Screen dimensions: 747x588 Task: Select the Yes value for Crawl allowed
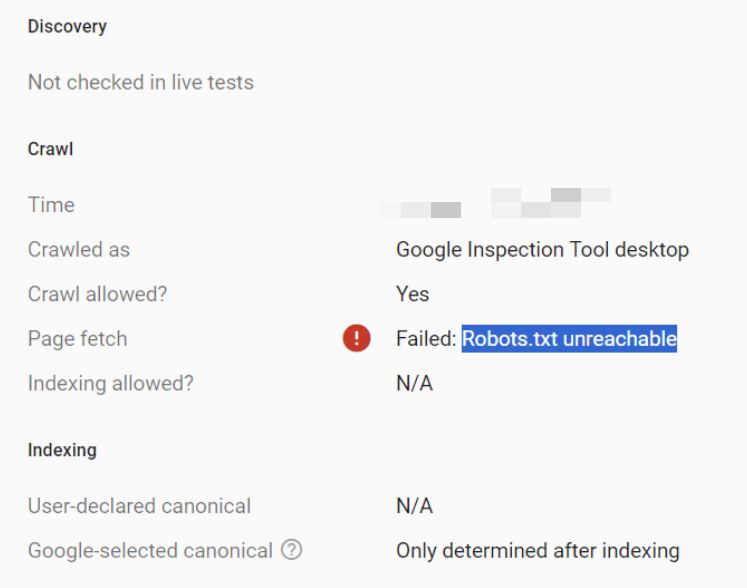click(413, 294)
